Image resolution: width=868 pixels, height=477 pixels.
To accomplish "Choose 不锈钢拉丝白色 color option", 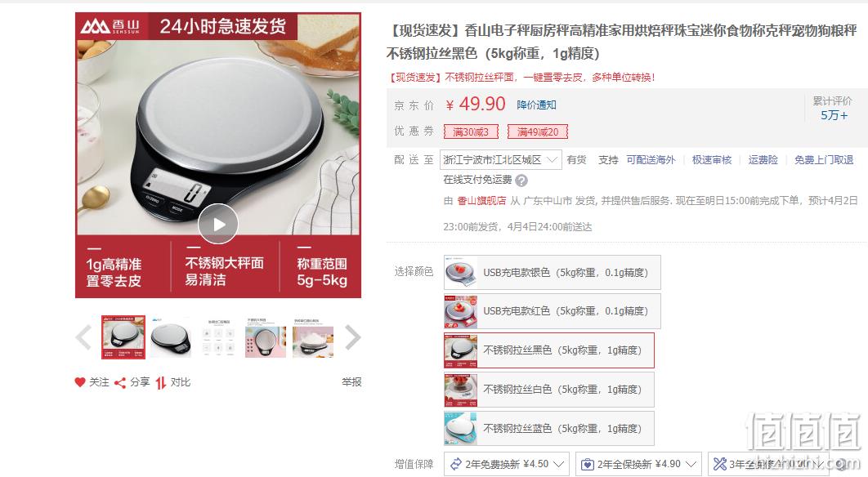I will tap(548, 390).
